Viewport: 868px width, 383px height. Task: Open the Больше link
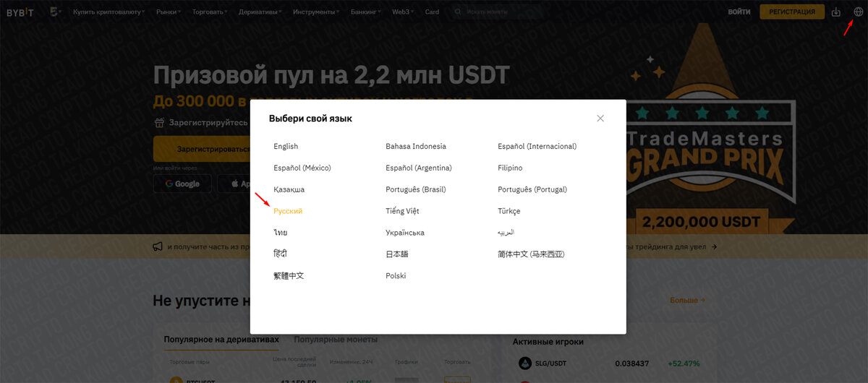tap(687, 300)
